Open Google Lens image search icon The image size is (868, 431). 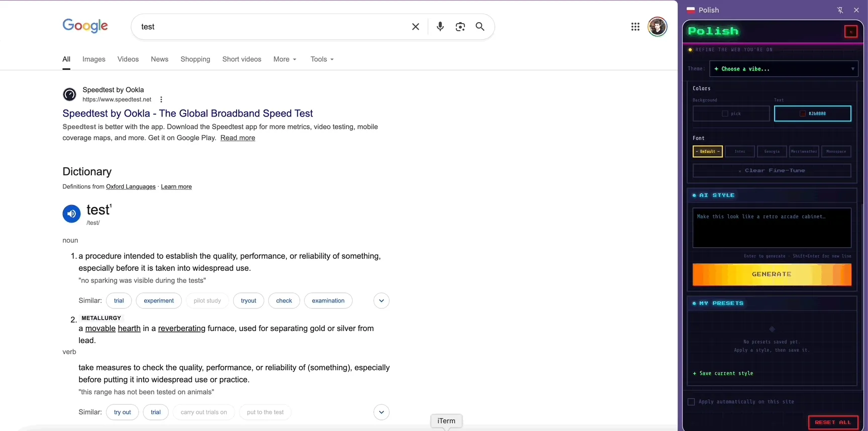pyautogui.click(x=460, y=27)
